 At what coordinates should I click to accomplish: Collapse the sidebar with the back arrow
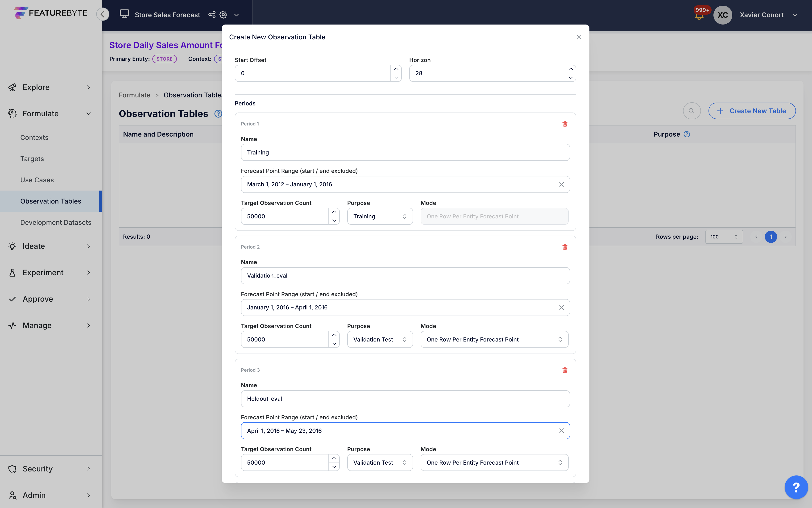[x=103, y=14]
